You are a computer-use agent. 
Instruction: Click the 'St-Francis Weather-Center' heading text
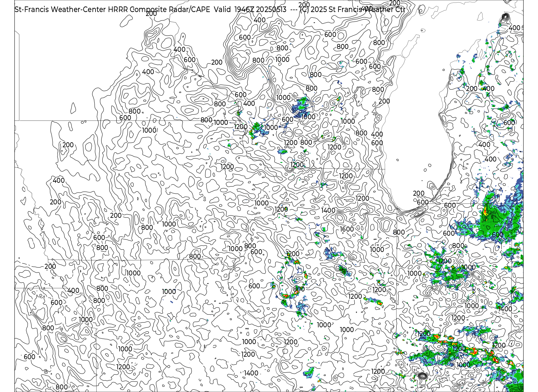coord(60,10)
